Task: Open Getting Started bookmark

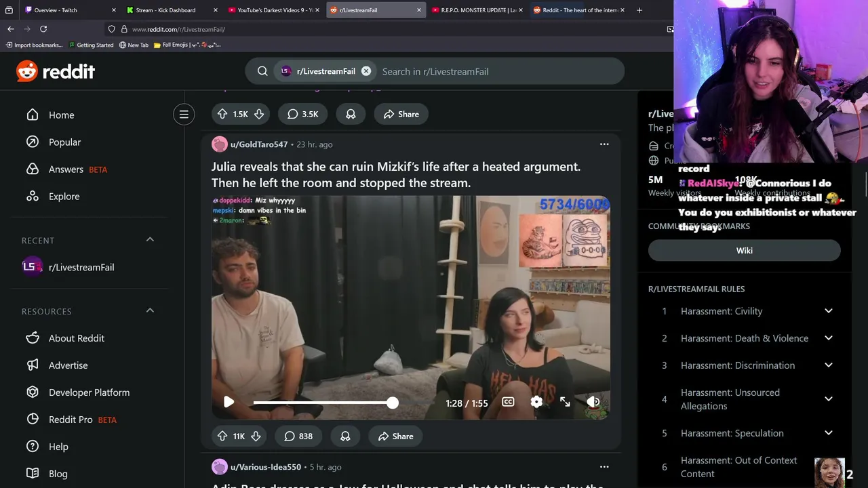Action: [91, 45]
